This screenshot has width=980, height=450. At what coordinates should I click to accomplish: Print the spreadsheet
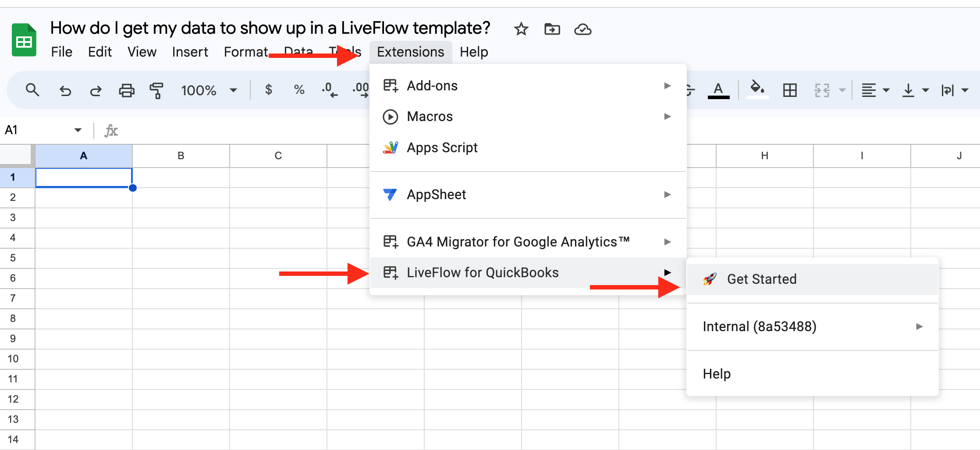tap(127, 90)
